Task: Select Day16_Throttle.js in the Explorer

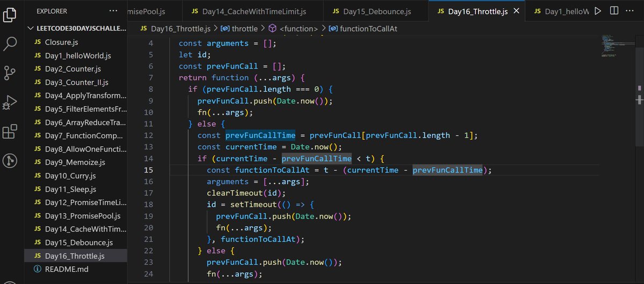Action: (x=76, y=256)
